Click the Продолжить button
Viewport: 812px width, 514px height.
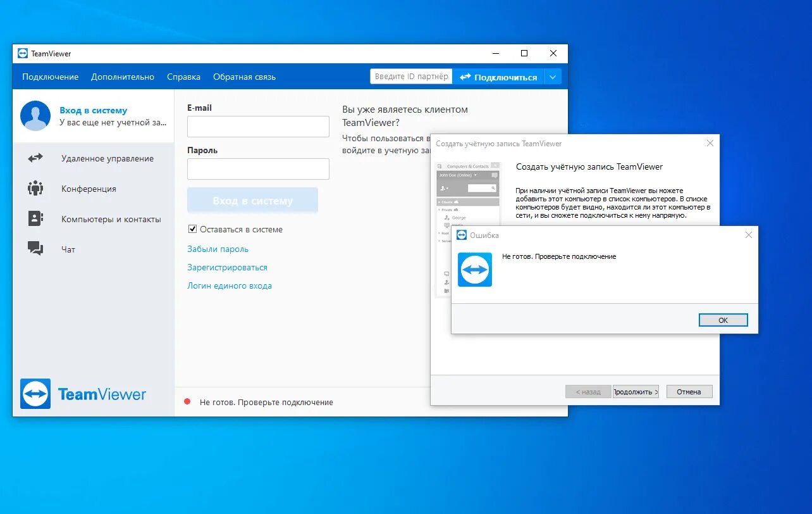click(636, 392)
